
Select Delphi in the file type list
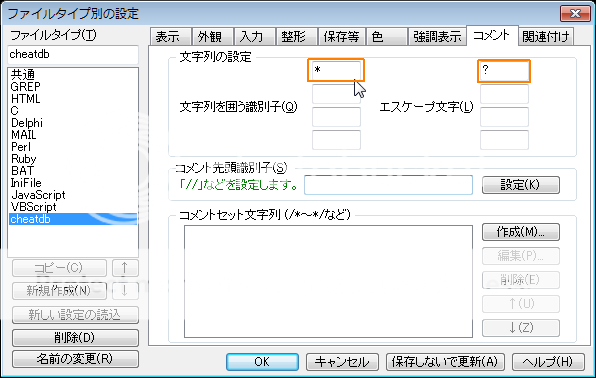click(x=73, y=123)
